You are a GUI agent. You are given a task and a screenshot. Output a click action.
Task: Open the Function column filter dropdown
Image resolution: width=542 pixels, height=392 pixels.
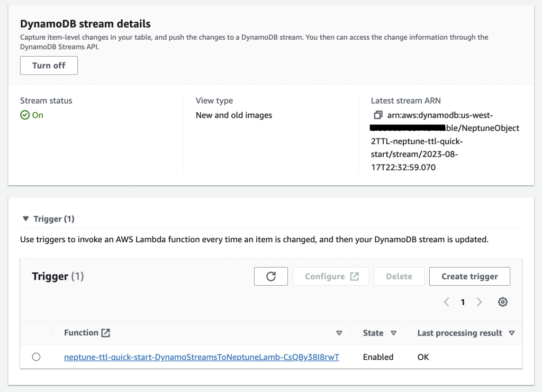(339, 332)
